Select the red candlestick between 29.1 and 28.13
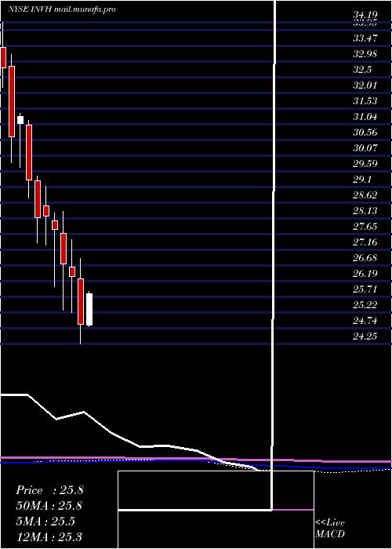Screen dimensions: 392x549 (38, 199)
